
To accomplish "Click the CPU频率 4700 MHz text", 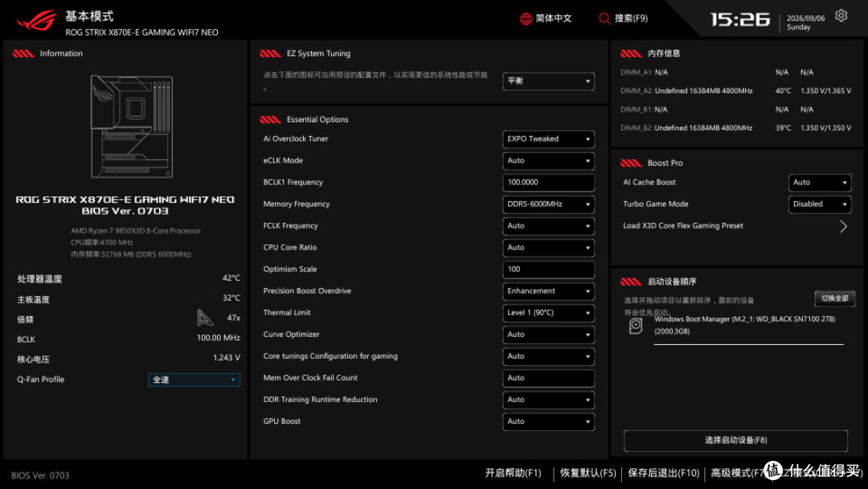I will pyautogui.click(x=102, y=243).
